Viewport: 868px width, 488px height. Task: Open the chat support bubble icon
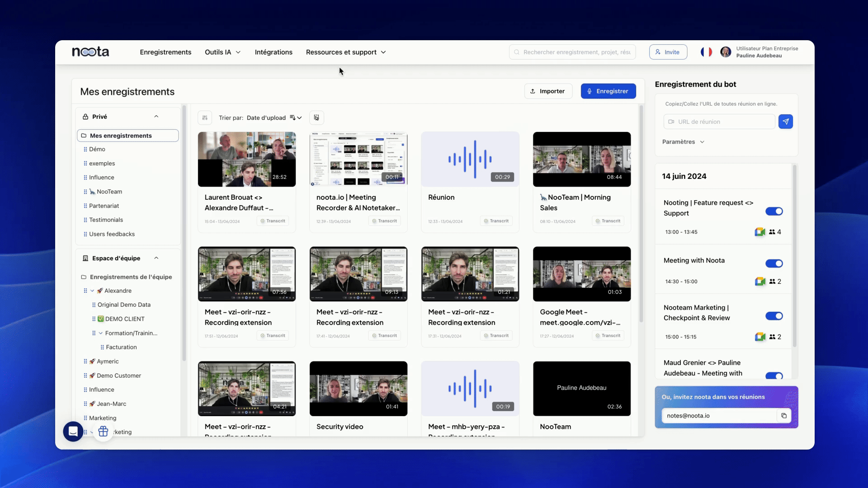pyautogui.click(x=73, y=432)
